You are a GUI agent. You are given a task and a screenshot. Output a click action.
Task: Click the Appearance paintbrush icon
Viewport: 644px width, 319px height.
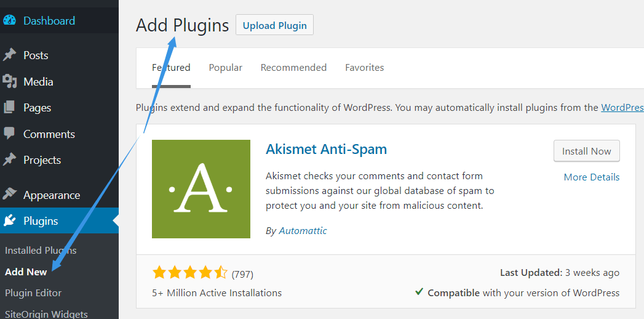[9, 195]
